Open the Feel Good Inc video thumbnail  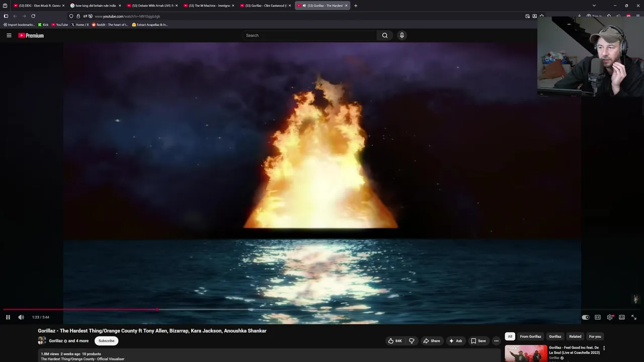(526, 353)
